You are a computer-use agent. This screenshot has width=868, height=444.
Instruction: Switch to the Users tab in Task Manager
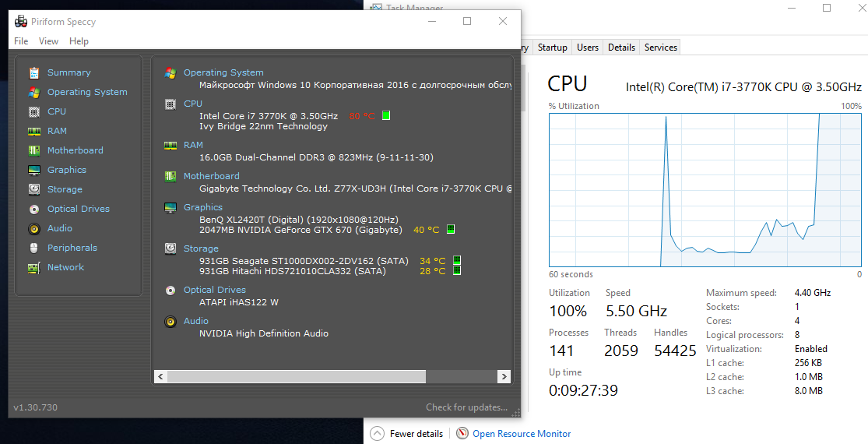[587, 48]
